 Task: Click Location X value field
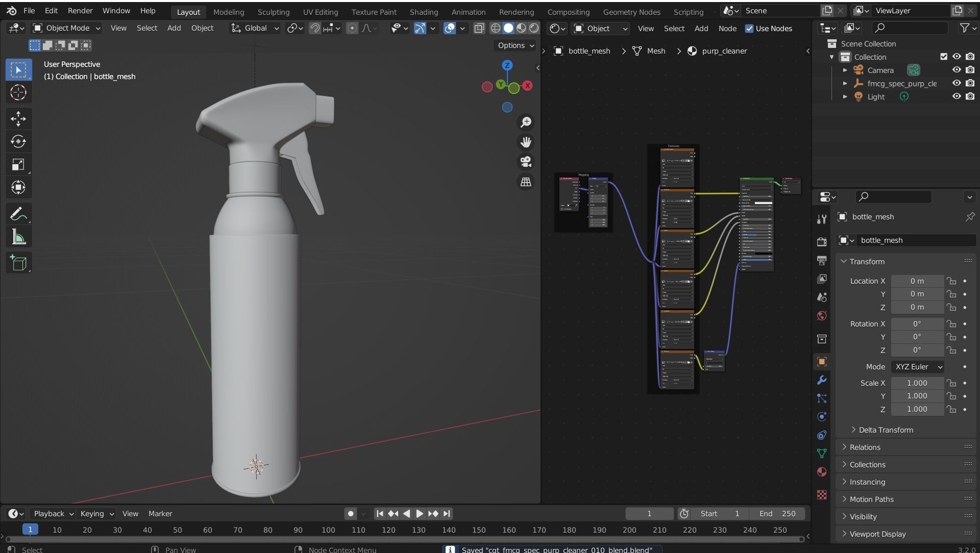tap(917, 281)
